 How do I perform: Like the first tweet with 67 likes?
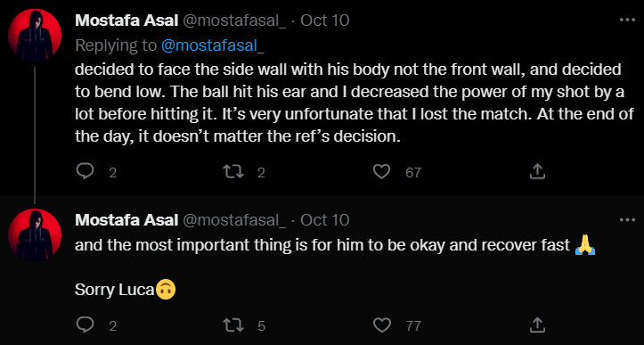(x=381, y=171)
